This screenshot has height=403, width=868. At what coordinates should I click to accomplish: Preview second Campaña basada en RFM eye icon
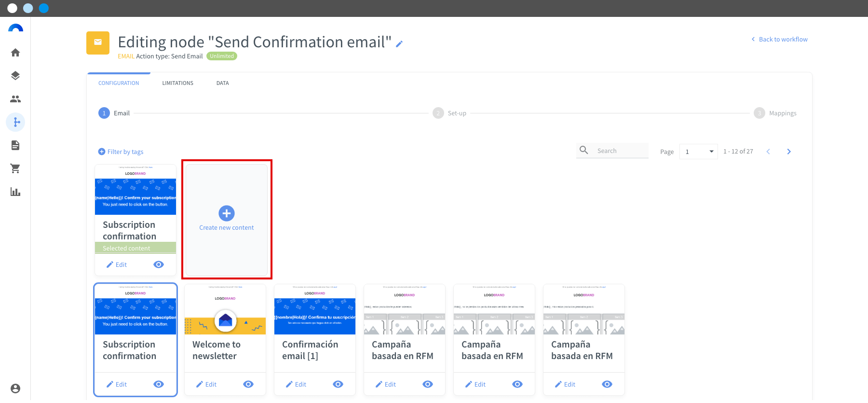point(517,384)
